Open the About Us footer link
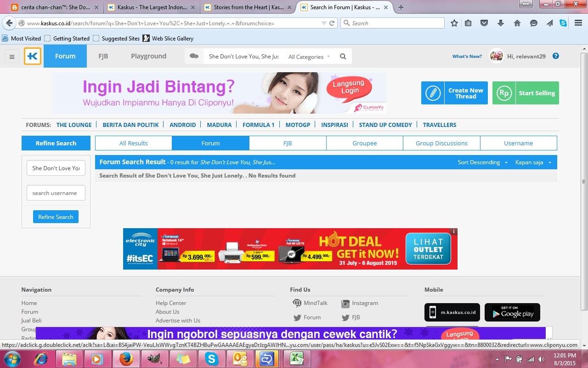The height and width of the screenshot is (368, 588). pos(167,312)
